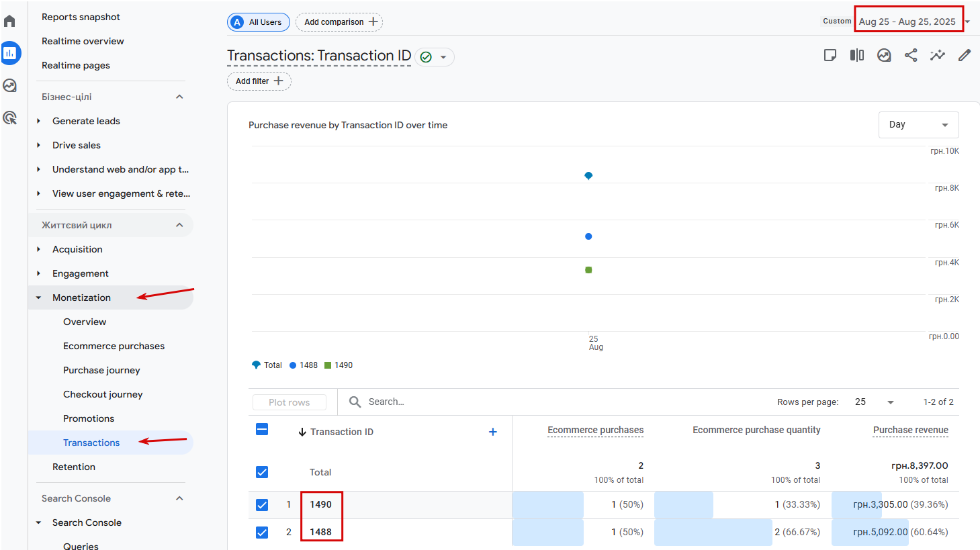Open Monetization Overview report
The width and height of the screenshot is (980, 550).
[85, 322]
